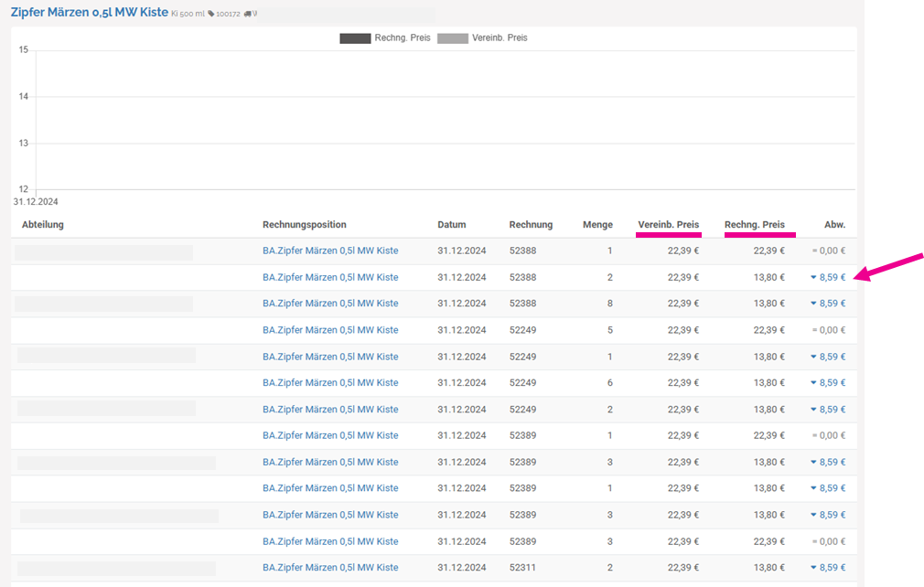
Task: Select the 13,80 € price in row 52388 quantity 2
Action: coord(769,277)
